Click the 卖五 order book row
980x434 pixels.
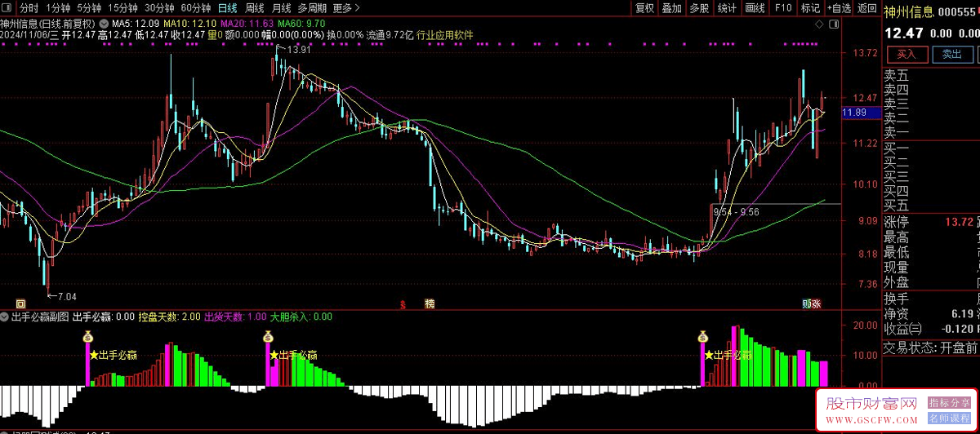(930, 75)
